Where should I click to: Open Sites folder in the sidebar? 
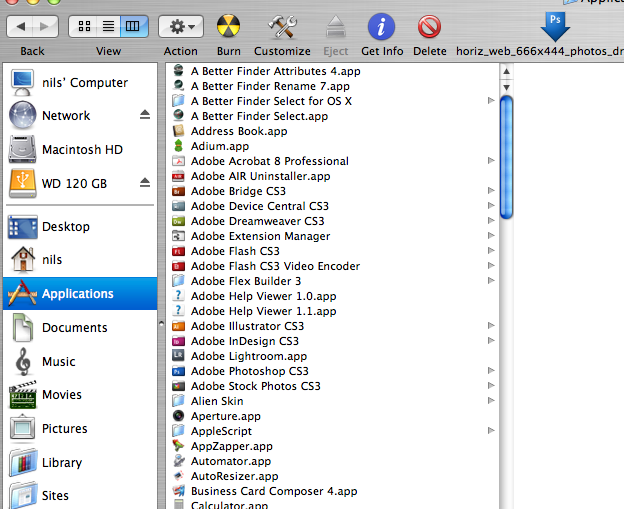tap(80, 495)
